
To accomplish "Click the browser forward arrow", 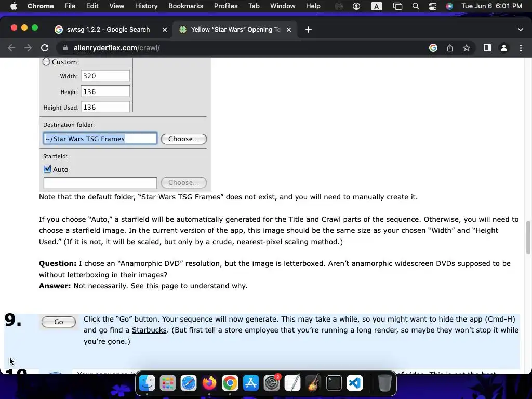I will (x=28, y=48).
